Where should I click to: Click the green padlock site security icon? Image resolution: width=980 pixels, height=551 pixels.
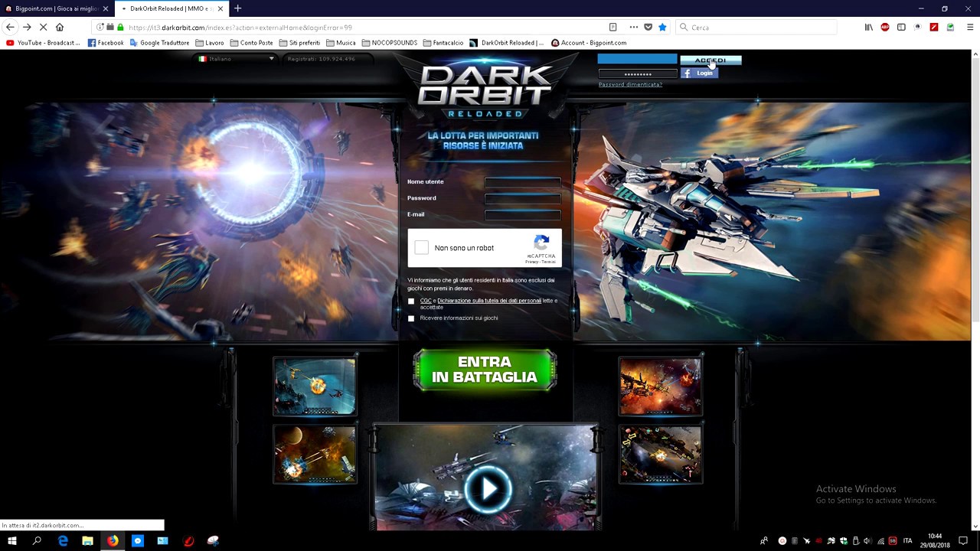(120, 28)
